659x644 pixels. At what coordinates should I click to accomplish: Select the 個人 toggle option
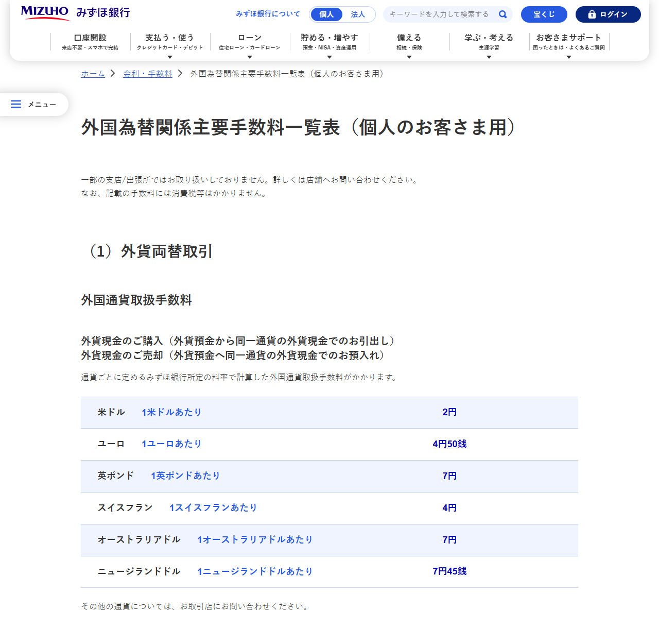[326, 14]
